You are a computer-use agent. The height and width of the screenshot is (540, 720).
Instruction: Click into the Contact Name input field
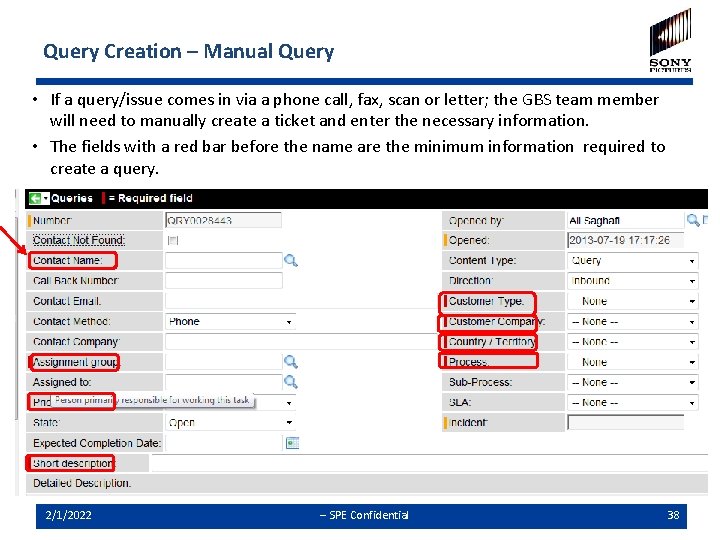click(x=224, y=261)
